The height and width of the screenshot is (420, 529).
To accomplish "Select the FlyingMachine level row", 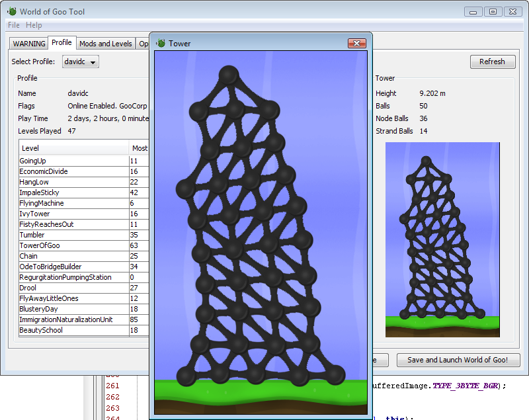I will (x=84, y=203).
